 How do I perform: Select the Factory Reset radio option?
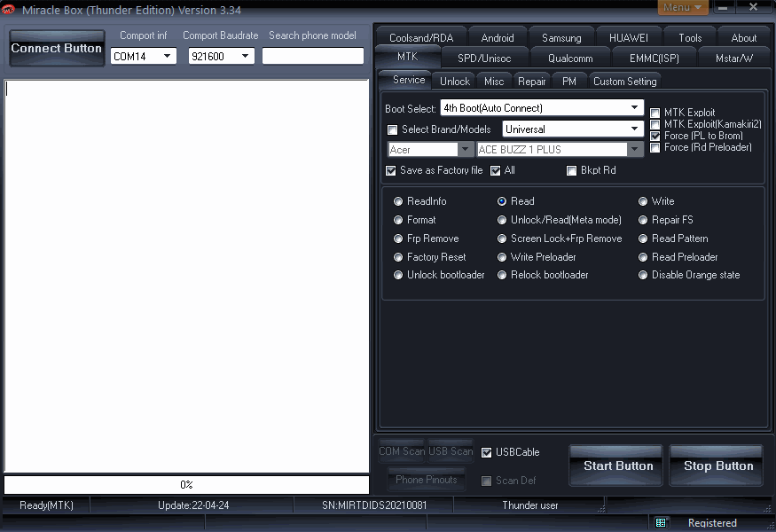pyautogui.click(x=398, y=257)
